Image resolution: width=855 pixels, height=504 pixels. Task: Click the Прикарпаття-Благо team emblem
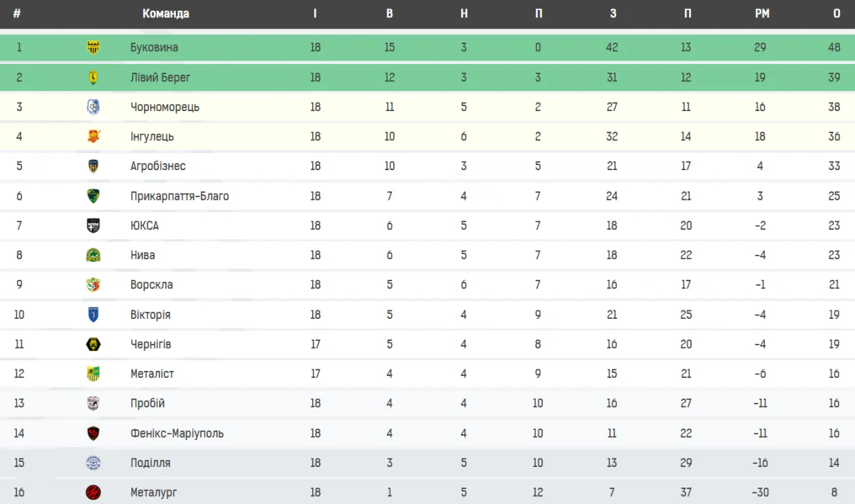point(93,196)
